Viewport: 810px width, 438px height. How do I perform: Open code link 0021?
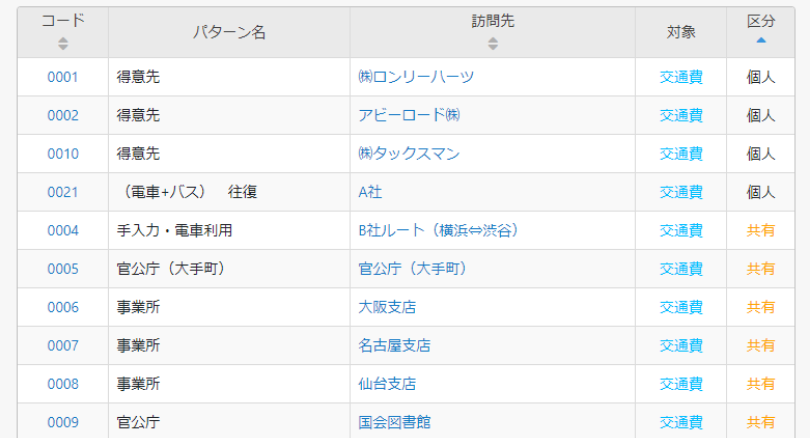click(62, 192)
